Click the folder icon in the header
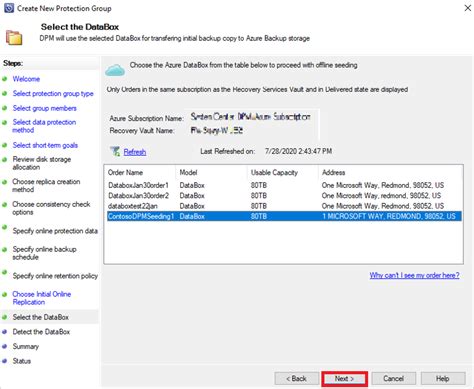This screenshot has height=389, width=474. [14, 37]
